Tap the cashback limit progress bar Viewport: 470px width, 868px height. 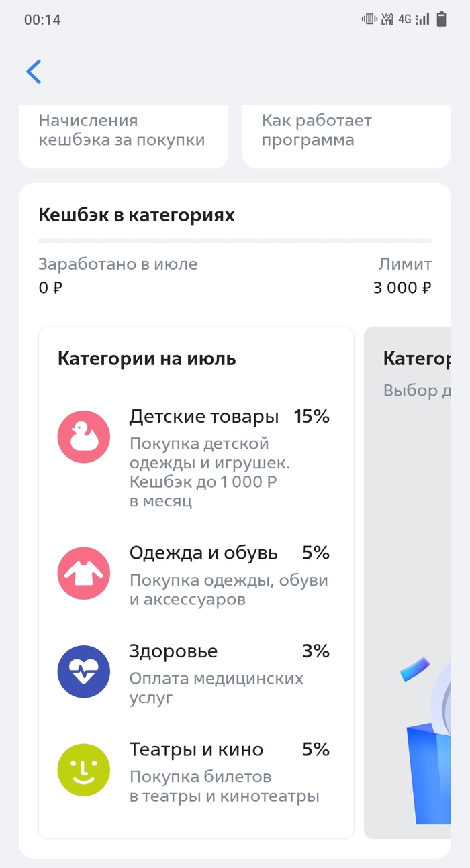tap(235, 240)
